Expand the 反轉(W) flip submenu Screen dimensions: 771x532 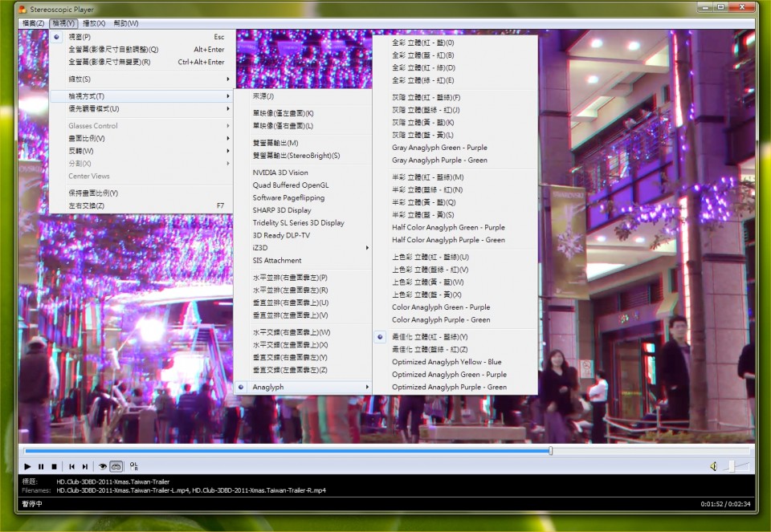[141, 151]
